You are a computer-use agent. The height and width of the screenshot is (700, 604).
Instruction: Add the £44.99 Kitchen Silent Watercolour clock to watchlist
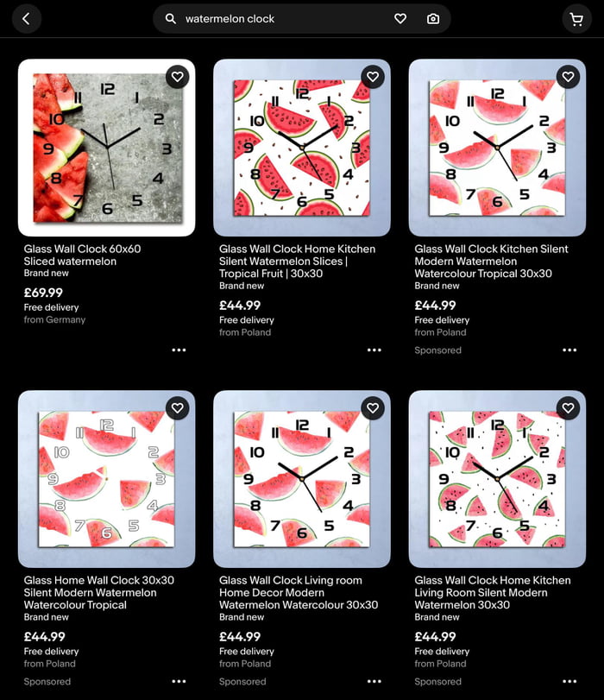(x=568, y=77)
